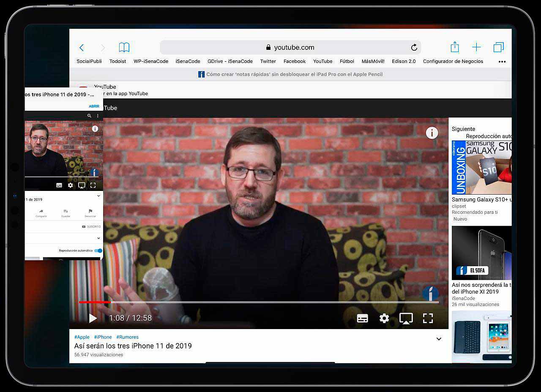
Task: Click the 'Así serán los tres iPhone 11' title
Action: click(x=133, y=346)
